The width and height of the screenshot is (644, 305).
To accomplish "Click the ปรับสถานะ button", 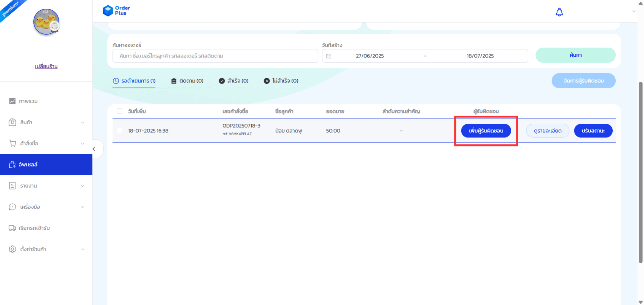I will 593,131.
